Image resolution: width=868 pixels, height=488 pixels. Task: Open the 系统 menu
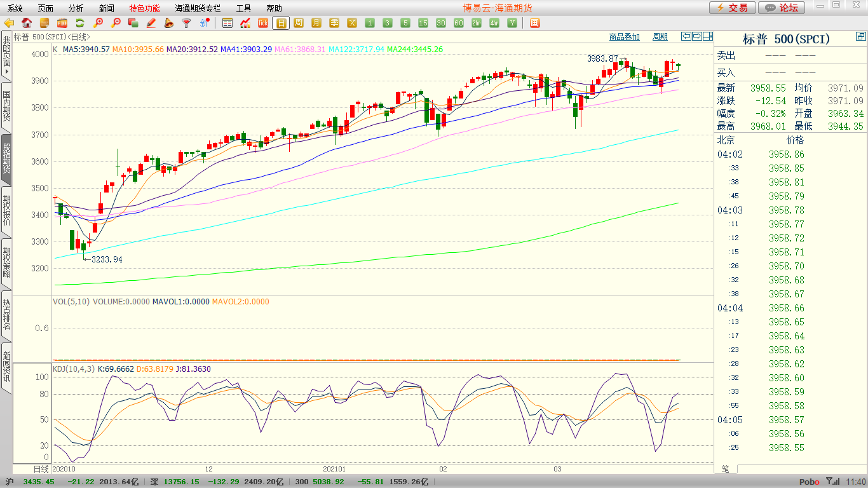(x=15, y=8)
